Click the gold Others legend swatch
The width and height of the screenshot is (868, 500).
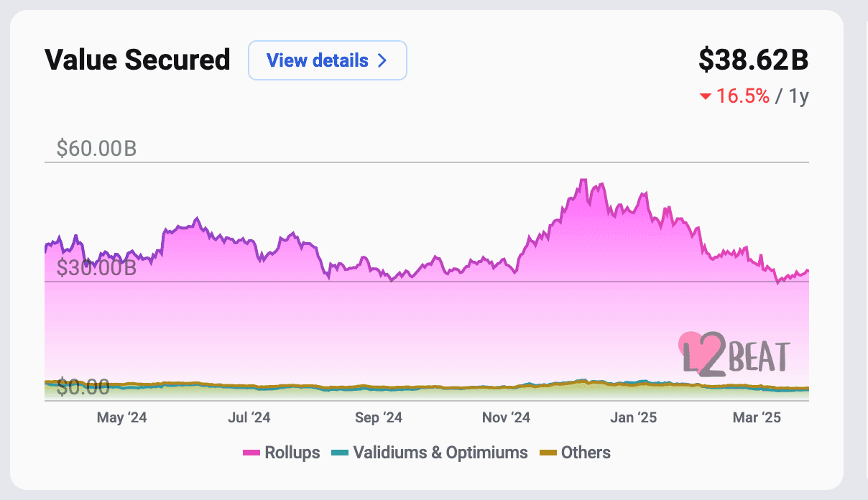coord(548,453)
